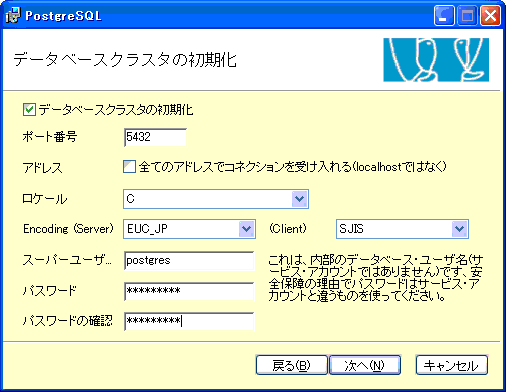Image resolution: width=506 pixels, height=392 pixels.
Task: Enable accepting connections on all addresses checkbox
Action: [129, 166]
